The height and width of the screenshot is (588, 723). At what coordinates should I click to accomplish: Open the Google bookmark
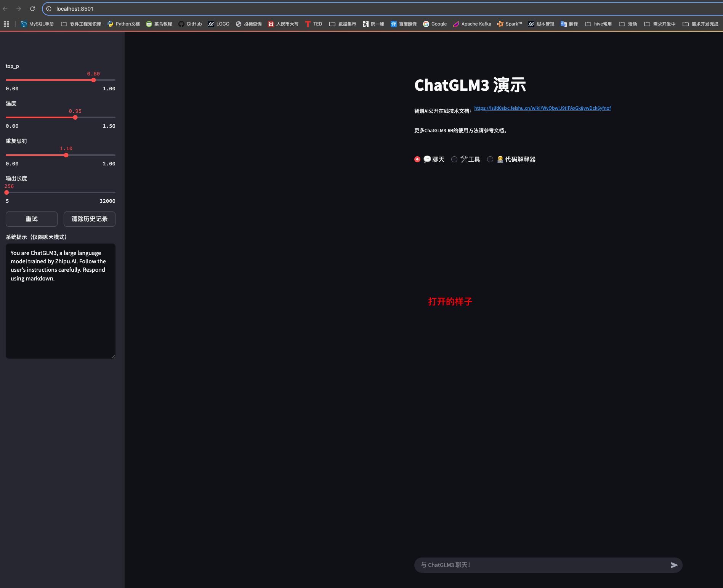click(435, 24)
